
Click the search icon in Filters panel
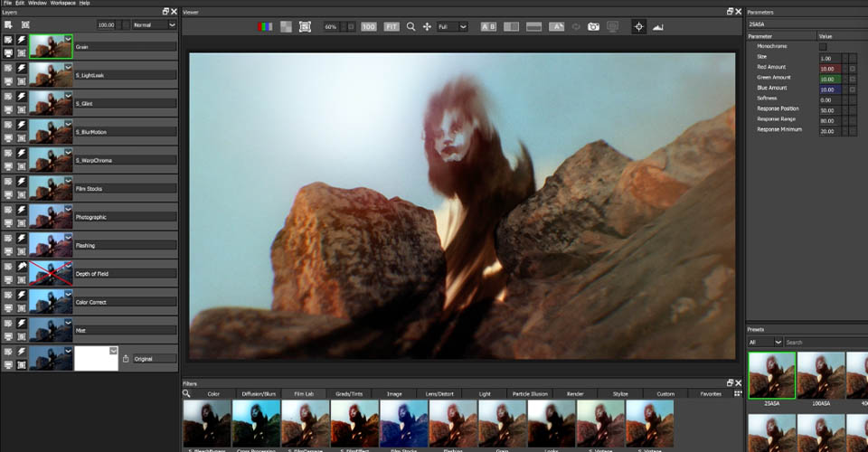coord(186,393)
